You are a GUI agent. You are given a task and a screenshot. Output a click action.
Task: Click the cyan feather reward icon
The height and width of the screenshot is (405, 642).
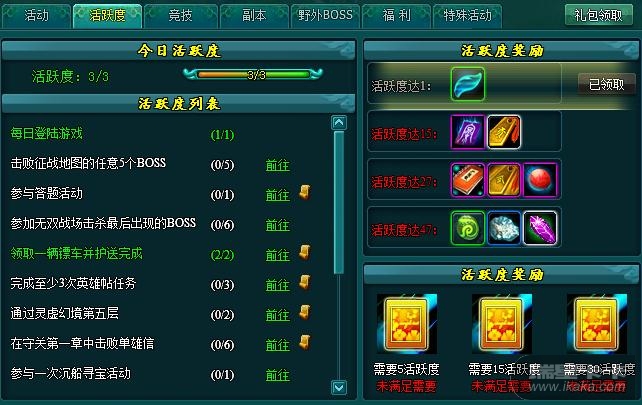coord(468,84)
